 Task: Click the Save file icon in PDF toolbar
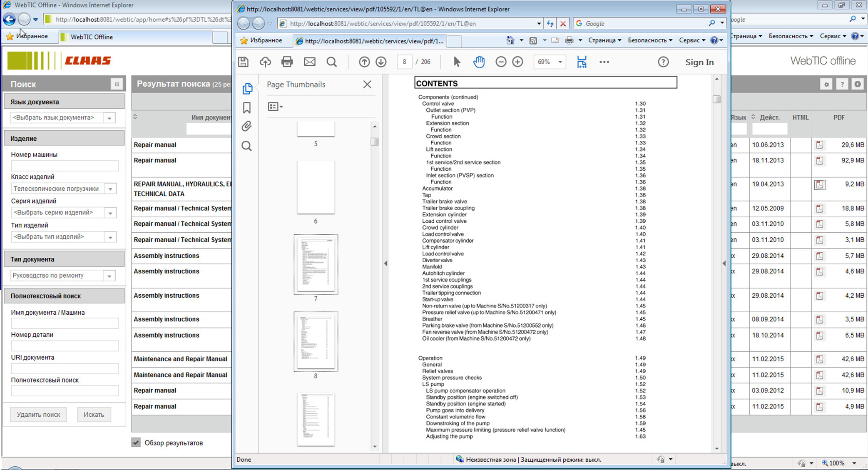point(244,62)
